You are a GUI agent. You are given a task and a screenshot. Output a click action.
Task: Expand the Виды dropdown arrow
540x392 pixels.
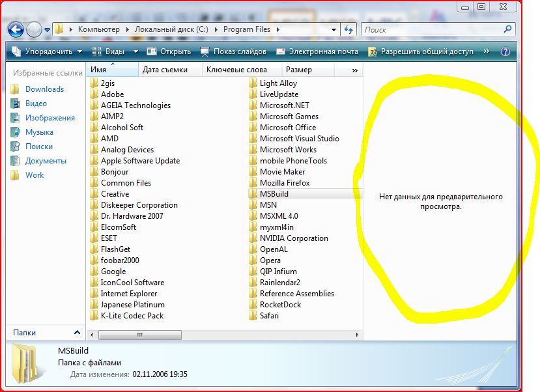coord(135,51)
